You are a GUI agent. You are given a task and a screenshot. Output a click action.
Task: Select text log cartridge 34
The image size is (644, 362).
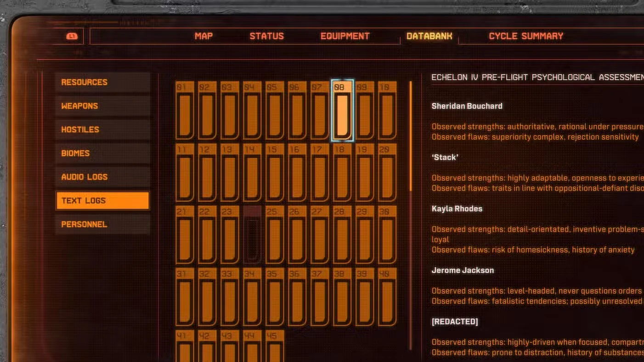[x=252, y=297]
